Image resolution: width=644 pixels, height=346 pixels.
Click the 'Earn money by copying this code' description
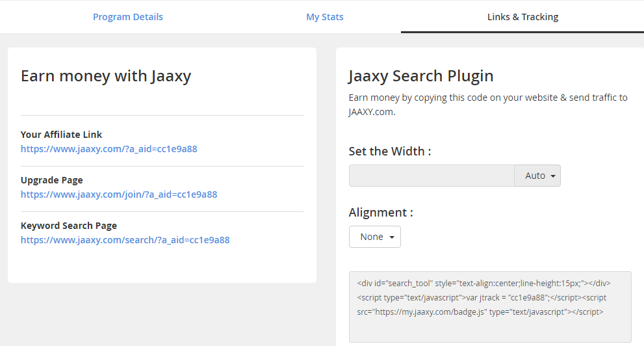(x=488, y=104)
